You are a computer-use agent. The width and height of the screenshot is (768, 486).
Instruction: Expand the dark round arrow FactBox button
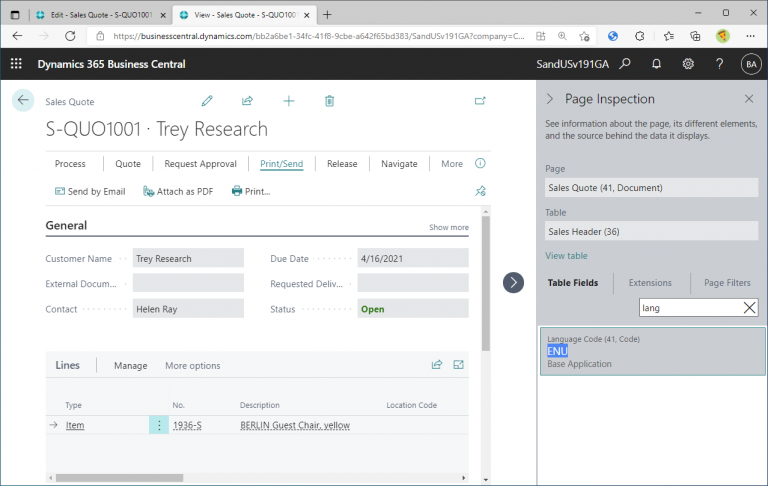(x=513, y=283)
